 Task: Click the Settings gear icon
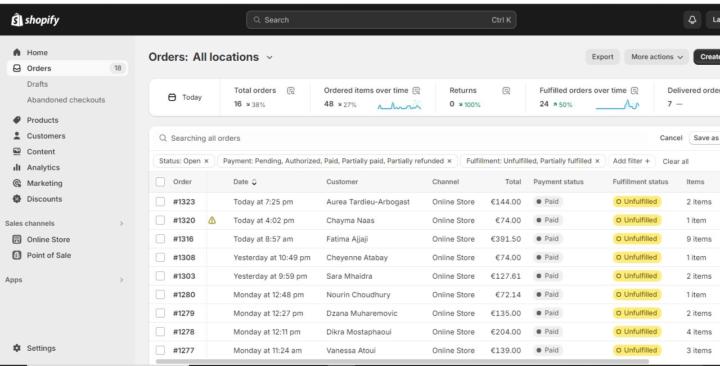pos(17,348)
